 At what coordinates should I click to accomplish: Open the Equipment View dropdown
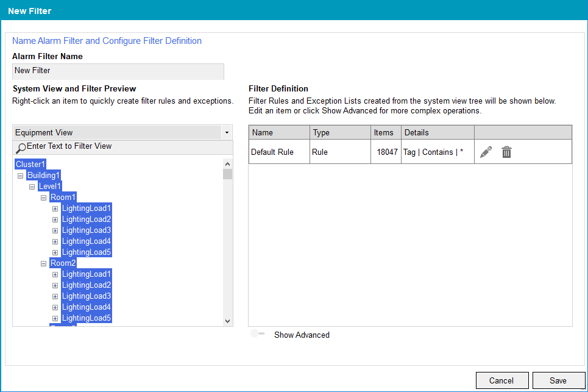(x=227, y=132)
